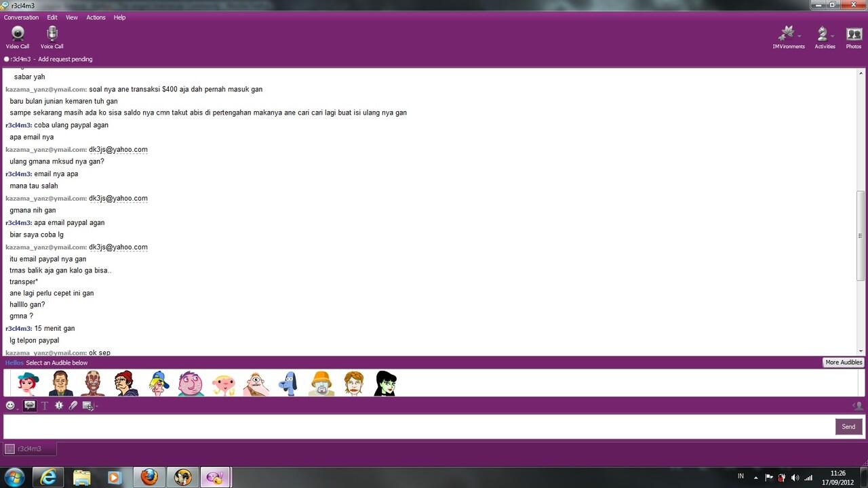
Task: Focus the message input box
Action: click(418, 426)
